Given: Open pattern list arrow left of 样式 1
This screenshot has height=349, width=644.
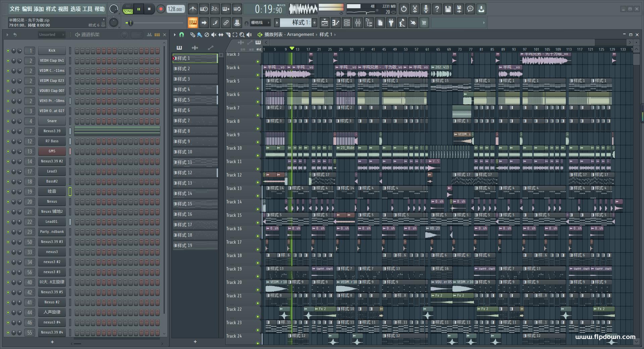Looking at the screenshot, I should point(277,23).
